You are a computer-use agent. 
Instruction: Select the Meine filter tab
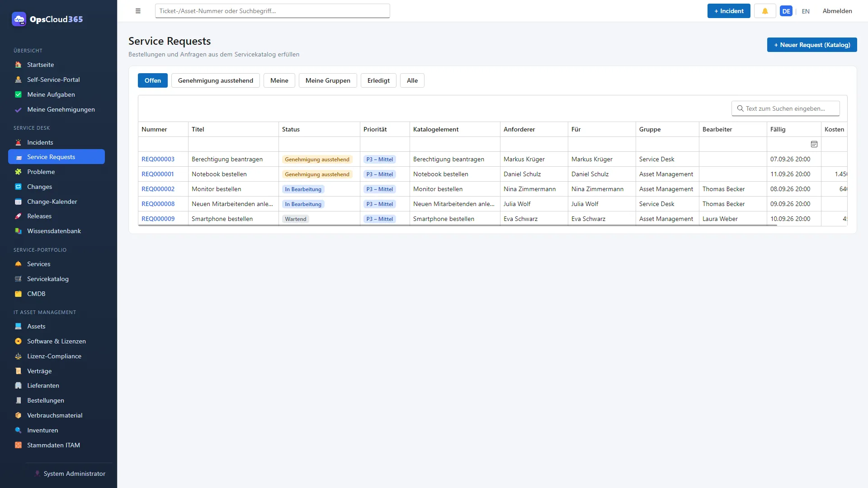279,80
